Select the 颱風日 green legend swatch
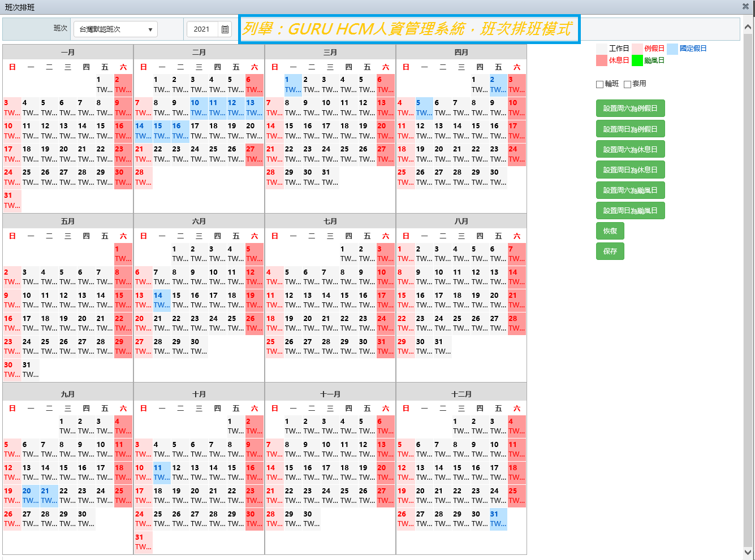The width and height of the screenshot is (755, 560). click(x=637, y=60)
